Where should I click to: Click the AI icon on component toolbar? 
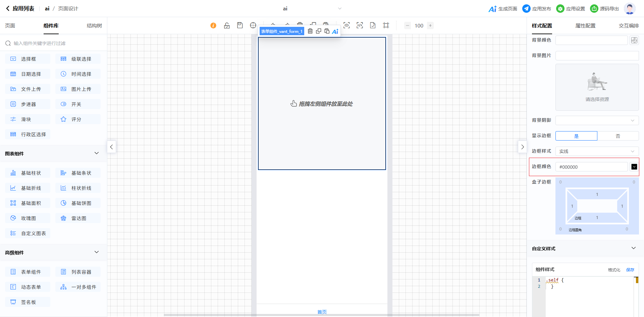[x=335, y=32]
